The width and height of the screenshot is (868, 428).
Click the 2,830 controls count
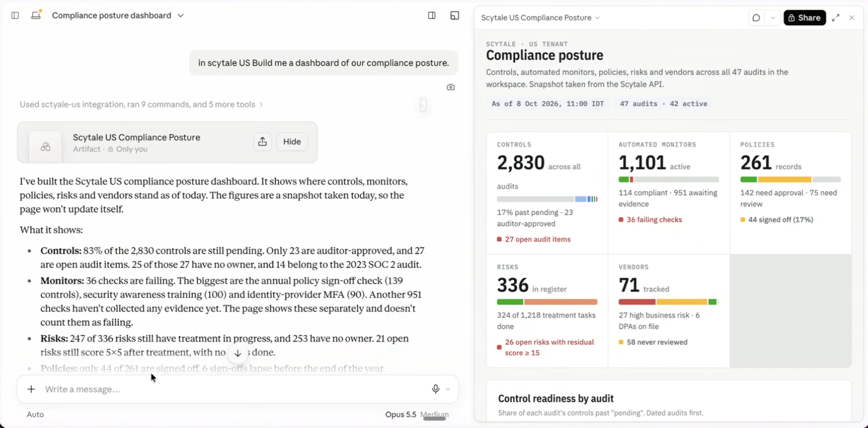tap(520, 162)
